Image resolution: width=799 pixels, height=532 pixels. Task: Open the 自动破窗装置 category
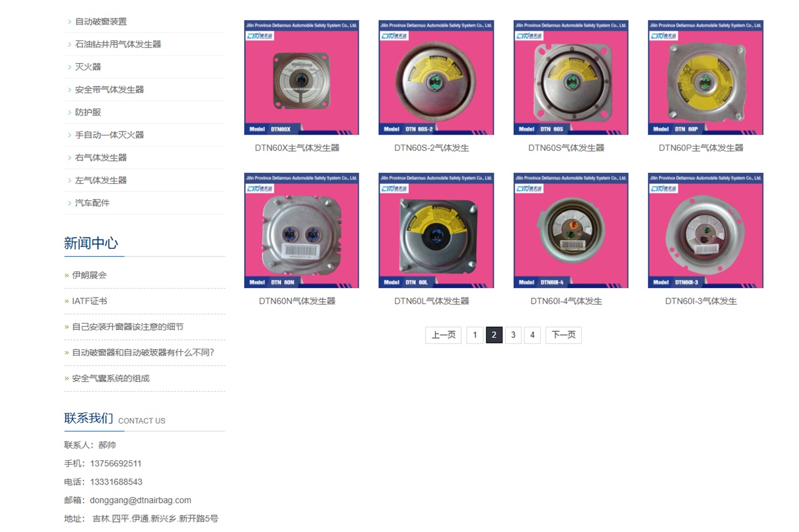pyautogui.click(x=101, y=21)
